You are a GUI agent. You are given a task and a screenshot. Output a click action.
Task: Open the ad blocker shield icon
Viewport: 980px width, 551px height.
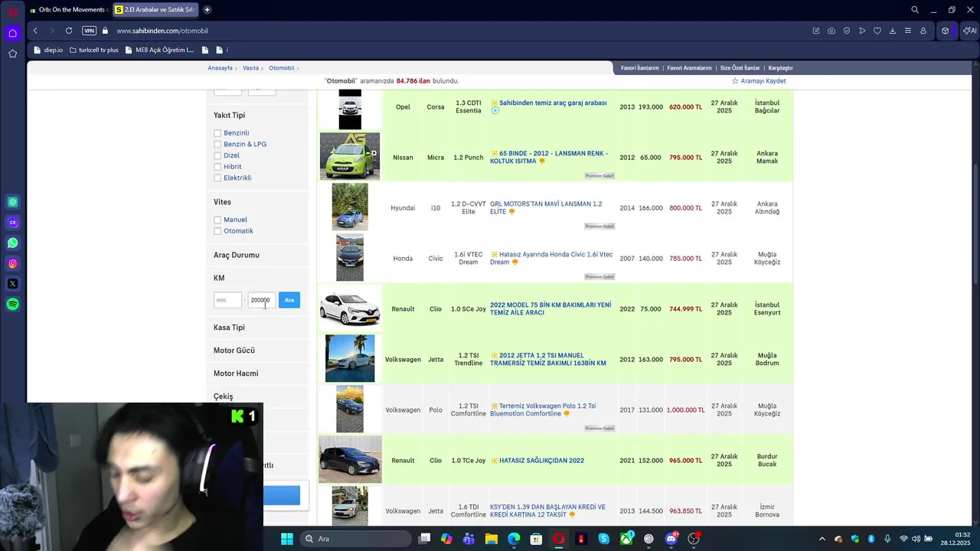pos(847,31)
